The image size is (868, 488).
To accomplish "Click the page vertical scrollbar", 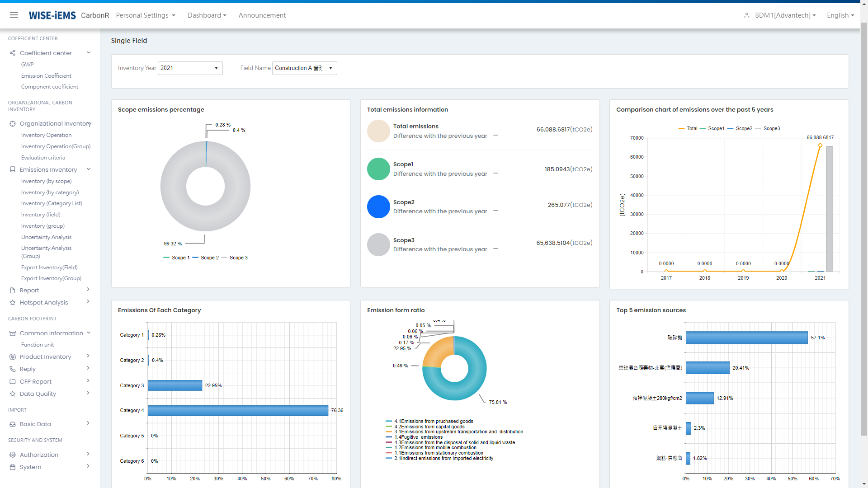I will [x=864, y=229].
